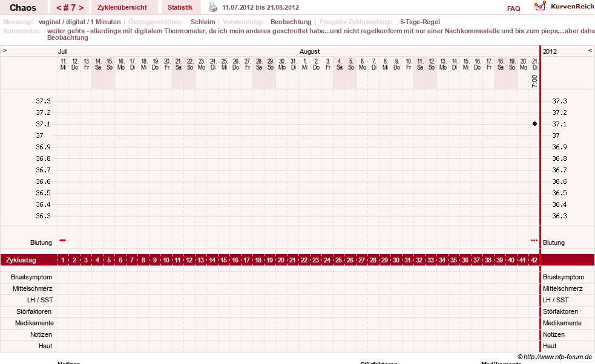Collapse the chart right arrow beside 2012

(590, 50)
